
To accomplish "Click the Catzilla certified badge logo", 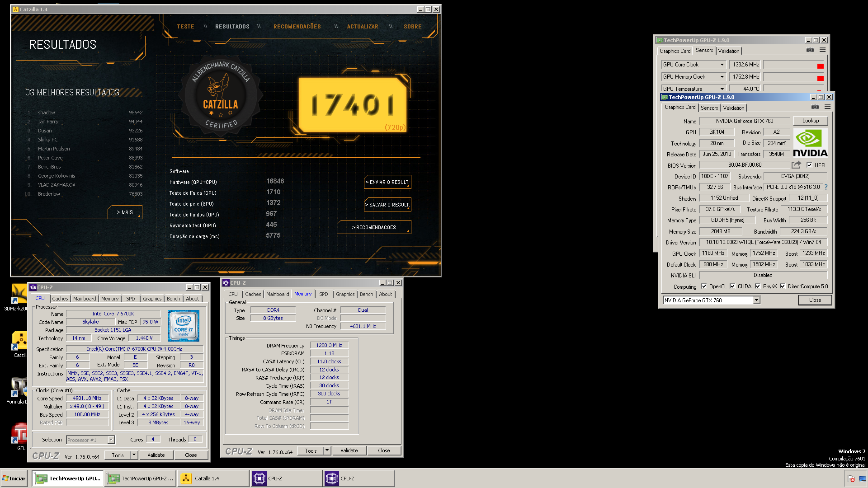I will (221, 96).
